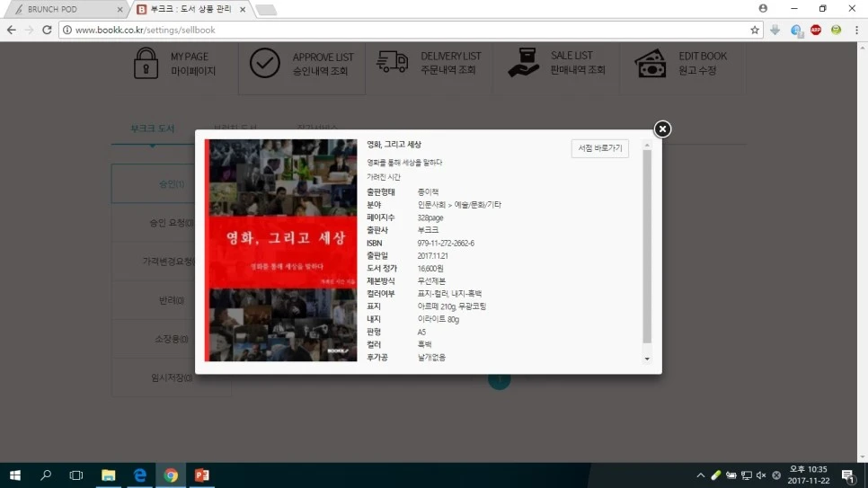The image size is (868, 488).
Task: Click the 원고 수정 label
Action: (697, 70)
